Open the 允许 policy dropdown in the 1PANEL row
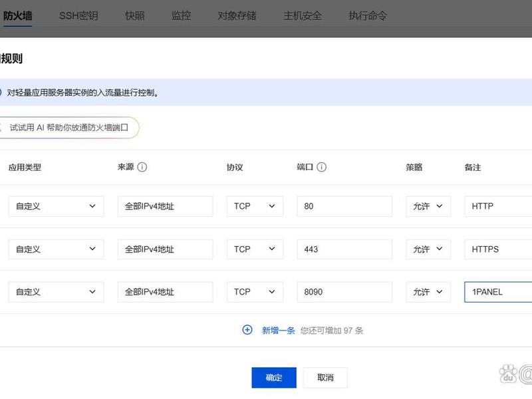532x399 pixels. coord(428,292)
